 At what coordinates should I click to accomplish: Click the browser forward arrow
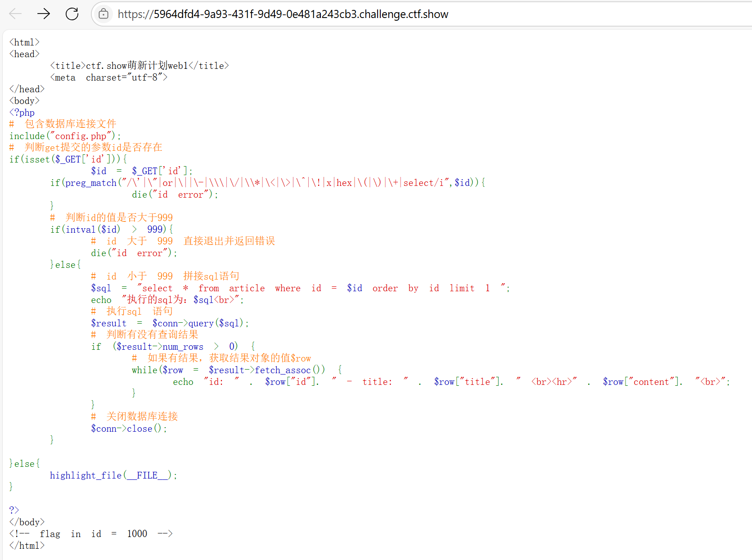pos(44,14)
